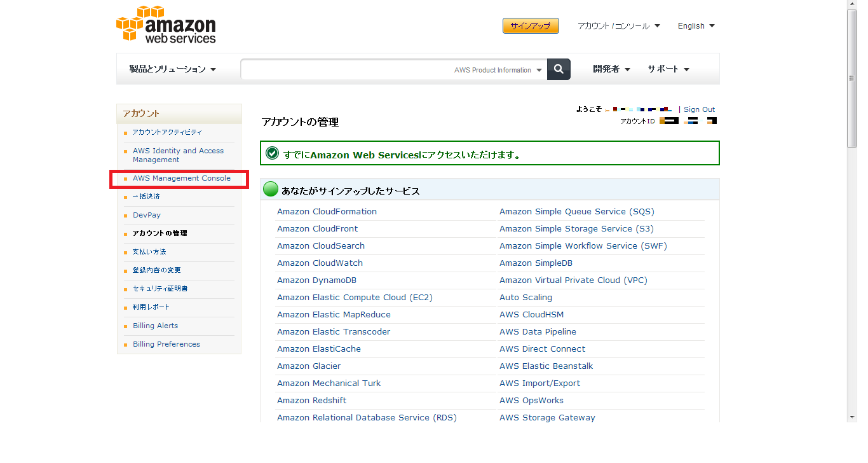Viewport: 868px width, 463px height.
Task: Open the AWS OpsWorks link
Action: tap(531, 401)
